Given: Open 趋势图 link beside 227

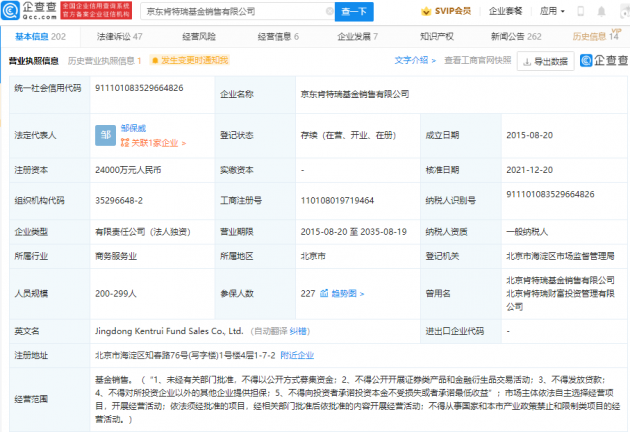Looking at the screenshot, I should pos(344,293).
